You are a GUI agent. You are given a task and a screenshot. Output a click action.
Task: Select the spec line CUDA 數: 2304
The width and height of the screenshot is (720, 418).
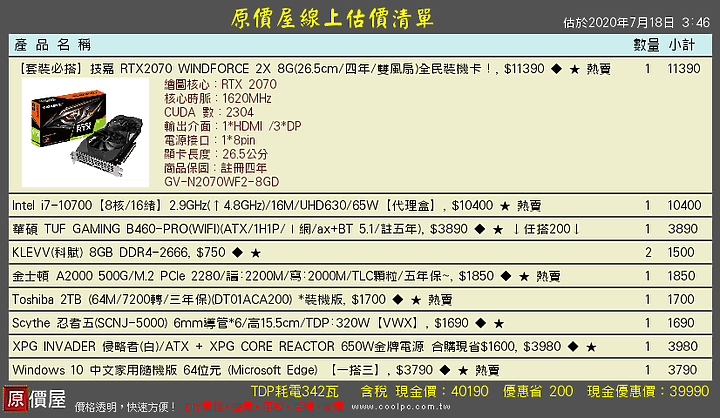[209, 112]
